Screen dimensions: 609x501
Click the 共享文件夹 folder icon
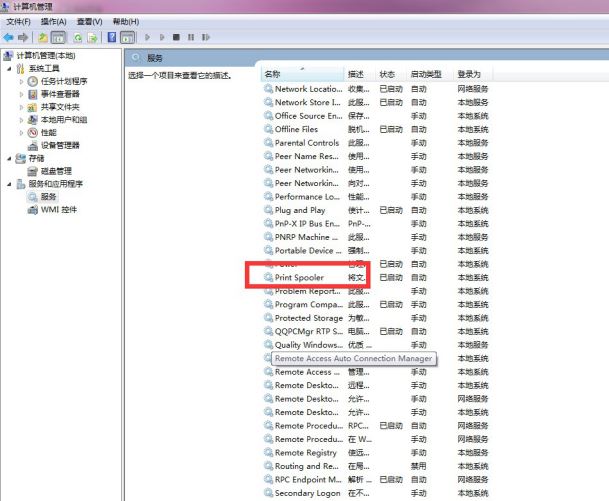click(33, 107)
